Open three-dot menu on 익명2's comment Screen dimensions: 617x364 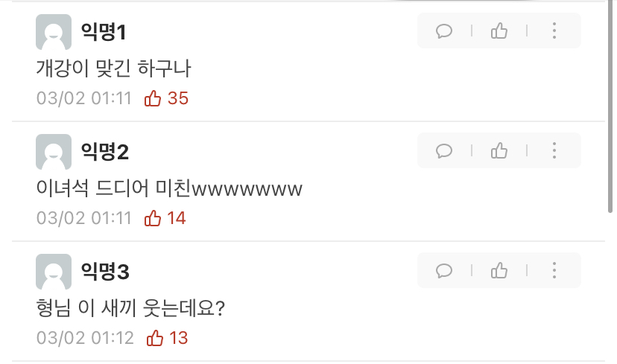tap(554, 150)
